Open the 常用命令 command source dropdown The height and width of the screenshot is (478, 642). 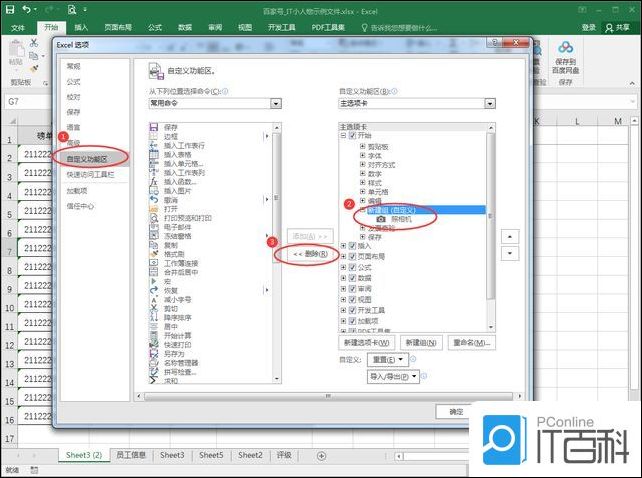276,104
